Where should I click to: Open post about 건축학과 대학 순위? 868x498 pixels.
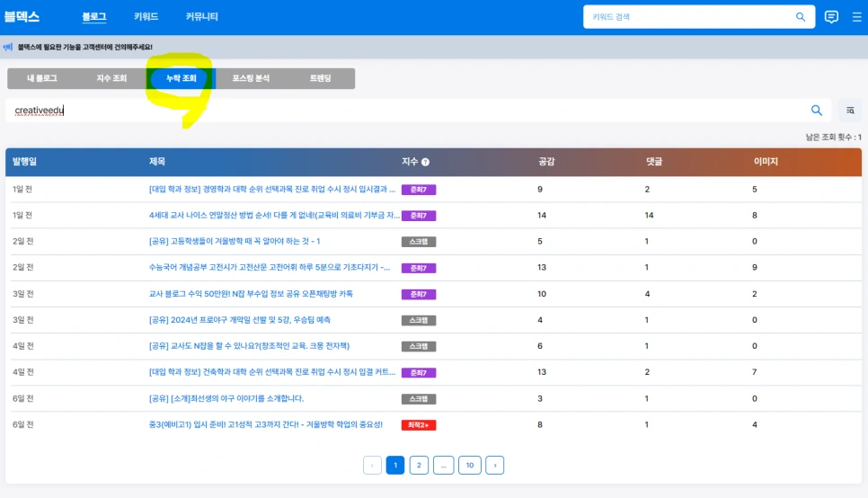[271, 371]
